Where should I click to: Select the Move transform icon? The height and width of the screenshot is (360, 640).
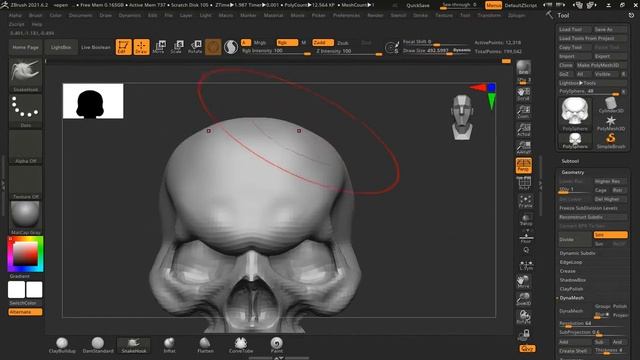click(x=159, y=47)
